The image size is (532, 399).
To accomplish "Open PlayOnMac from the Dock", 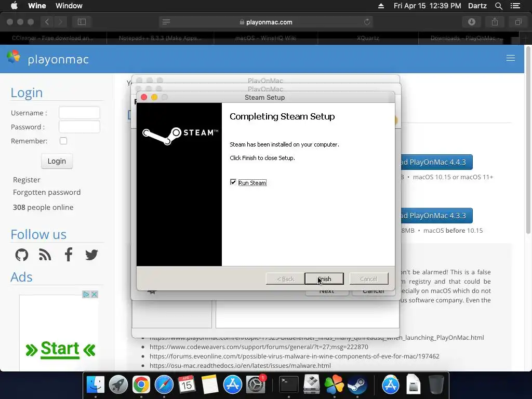I will (x=334, y=384).
